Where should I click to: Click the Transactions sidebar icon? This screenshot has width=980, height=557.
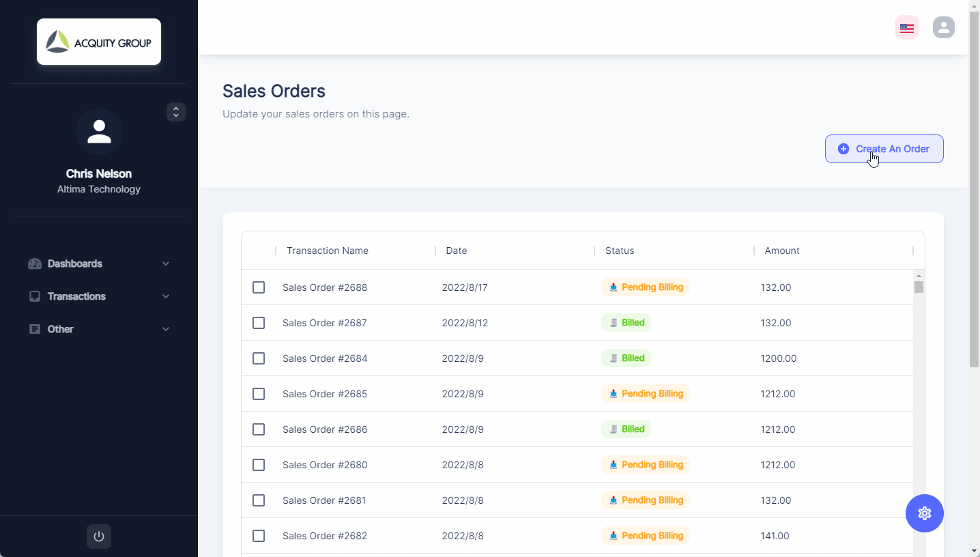pos(35,296)
